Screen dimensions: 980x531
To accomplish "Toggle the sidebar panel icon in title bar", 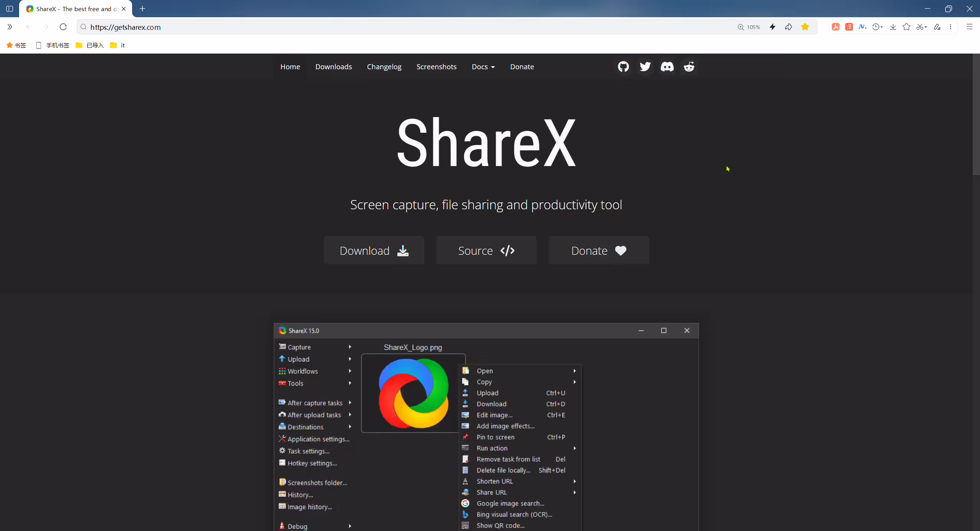I will (x=10, y=8).
